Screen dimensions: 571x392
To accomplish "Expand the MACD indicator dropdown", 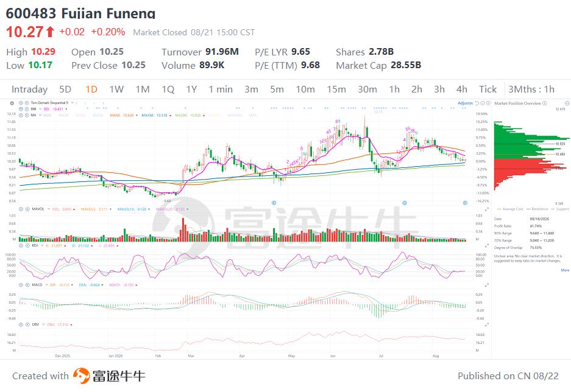I will (46, 285).
